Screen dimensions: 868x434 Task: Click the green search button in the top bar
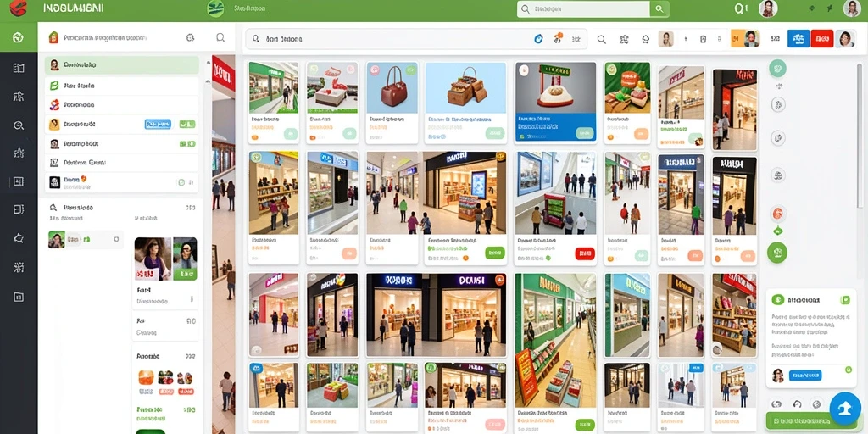659,8
